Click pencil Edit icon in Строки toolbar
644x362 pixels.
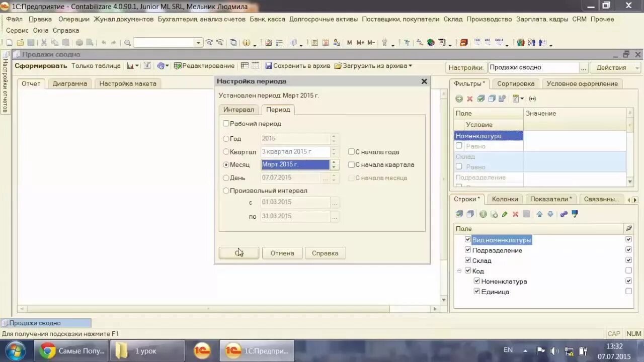click(505, 214)
